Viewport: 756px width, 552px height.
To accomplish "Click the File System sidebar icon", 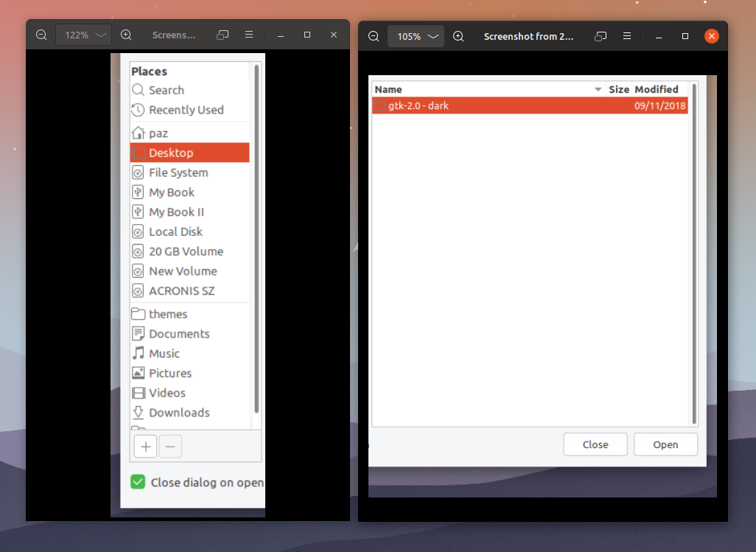I will 140,172.
